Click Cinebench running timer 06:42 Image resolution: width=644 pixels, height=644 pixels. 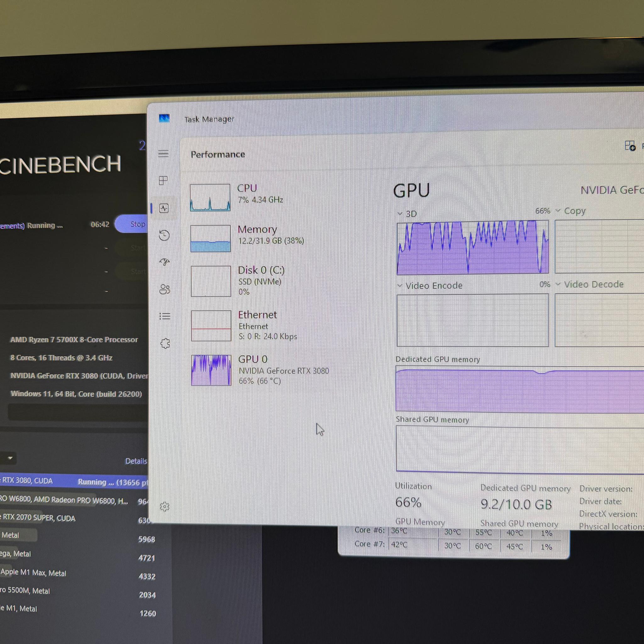coord(100,224)
